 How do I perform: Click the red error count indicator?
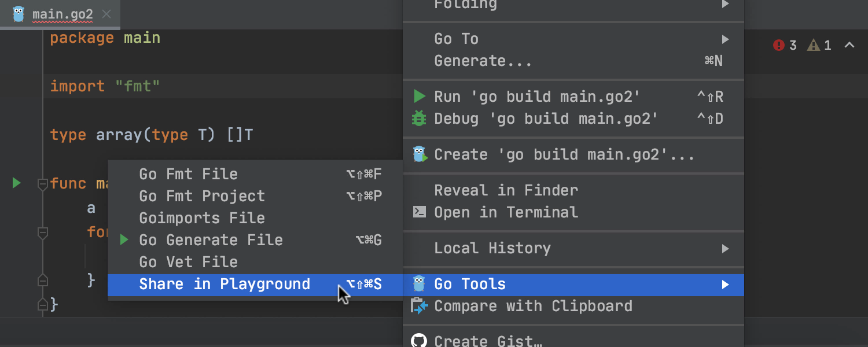[785, 45]
